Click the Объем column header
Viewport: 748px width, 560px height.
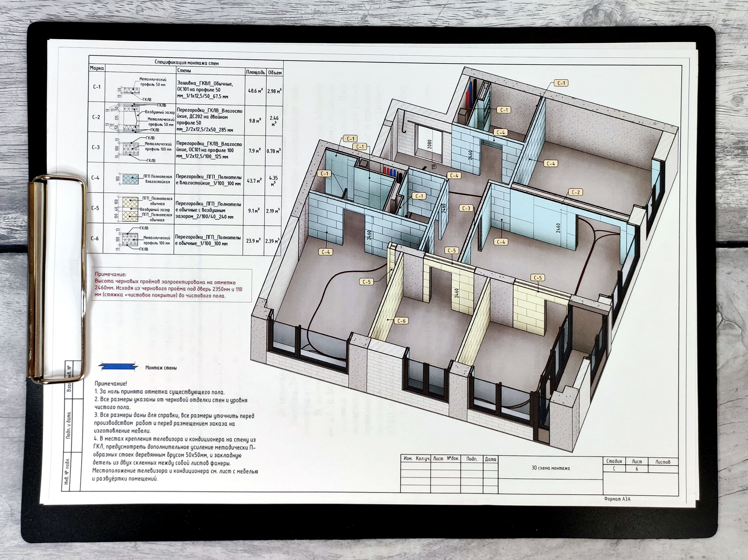(x=275, y=72)
